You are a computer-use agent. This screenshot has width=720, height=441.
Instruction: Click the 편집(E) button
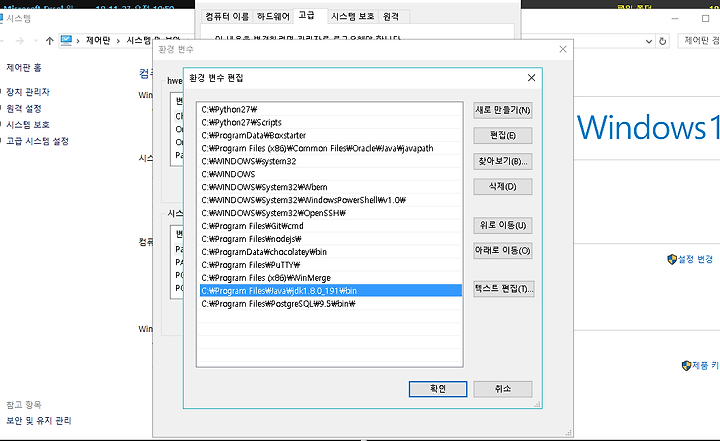point(503,136)
